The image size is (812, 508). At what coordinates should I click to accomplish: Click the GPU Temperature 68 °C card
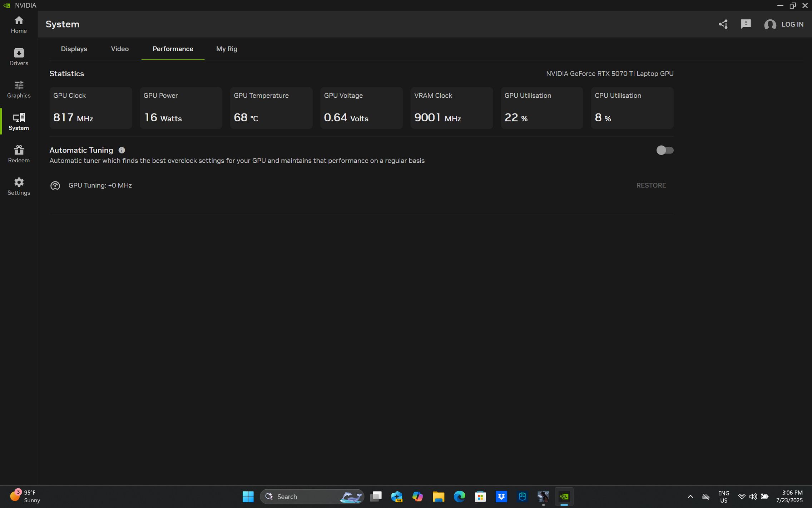tap(271, 108)
